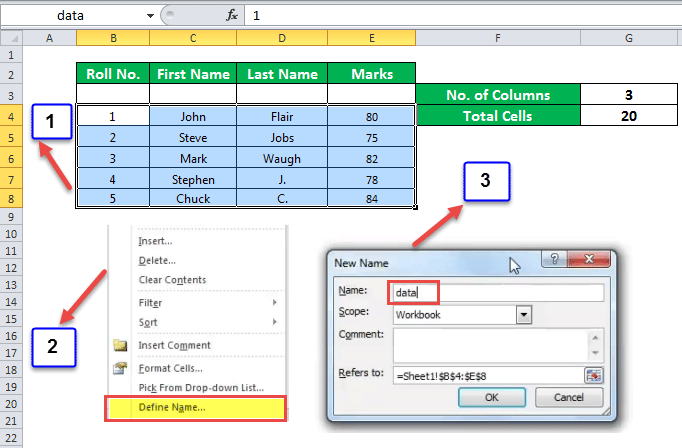Select row 1 header
Image resolution: width=682 pixels, height=448 pixels.
coord(11,55)
